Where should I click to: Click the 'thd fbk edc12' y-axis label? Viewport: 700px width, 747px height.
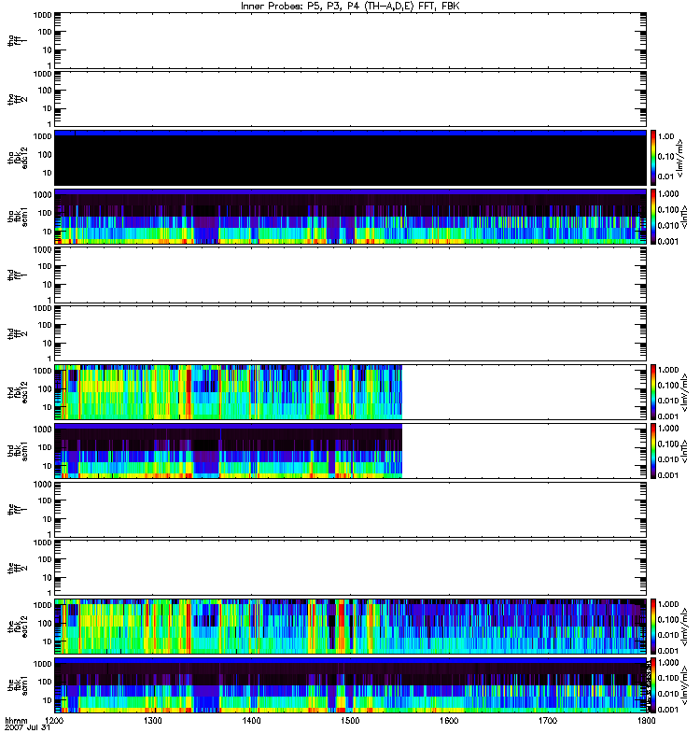point(17,392)
